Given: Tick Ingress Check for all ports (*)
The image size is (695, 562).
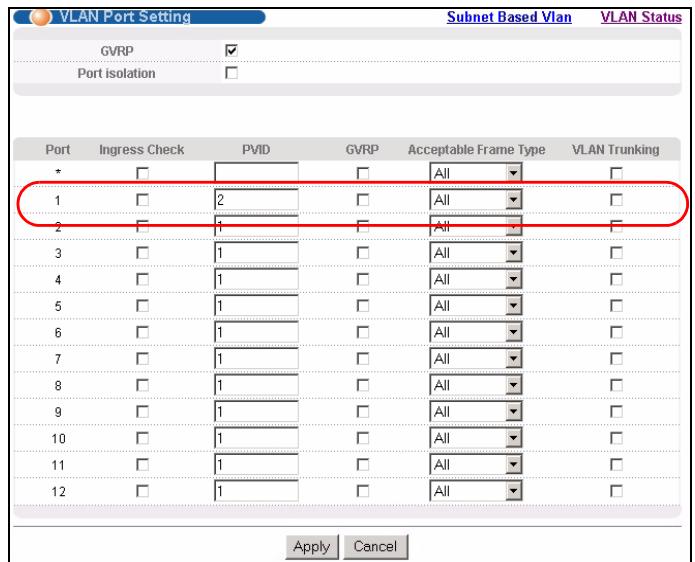Looking at the screenshot, I should (142, 173).
